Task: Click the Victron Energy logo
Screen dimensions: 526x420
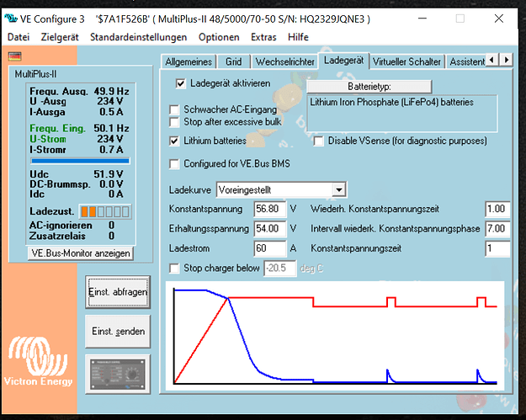Action: click(38, 362)
